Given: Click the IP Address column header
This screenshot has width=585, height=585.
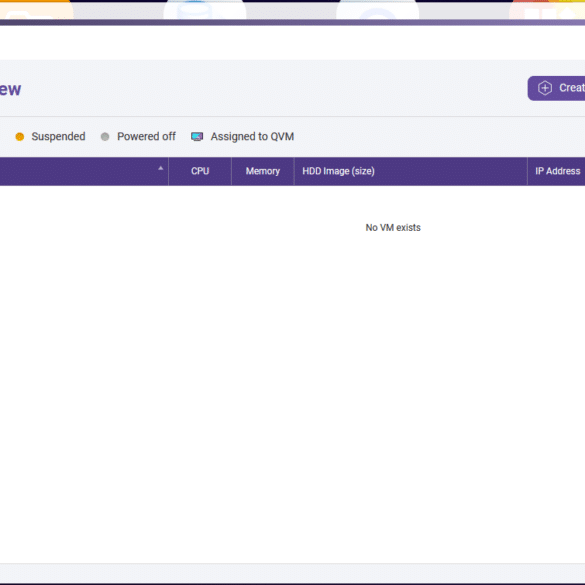Looking at the screenshot, I should [x=556, y=171].
